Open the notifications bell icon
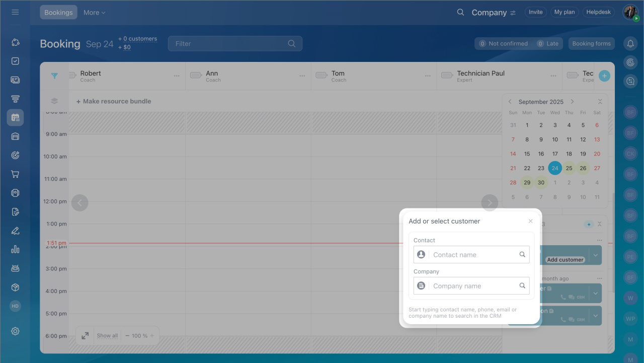Image resolution: width=644 pixels, height=363 pixels. (630, 44)
